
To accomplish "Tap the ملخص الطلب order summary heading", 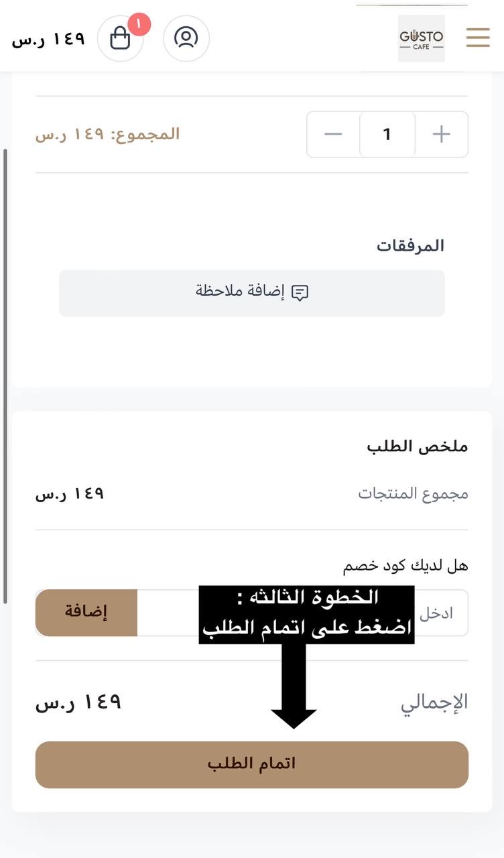I will [418, 446].
